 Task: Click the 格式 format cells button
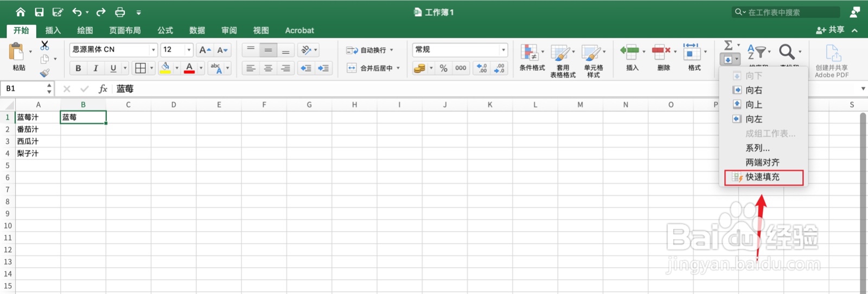[694, 57]
